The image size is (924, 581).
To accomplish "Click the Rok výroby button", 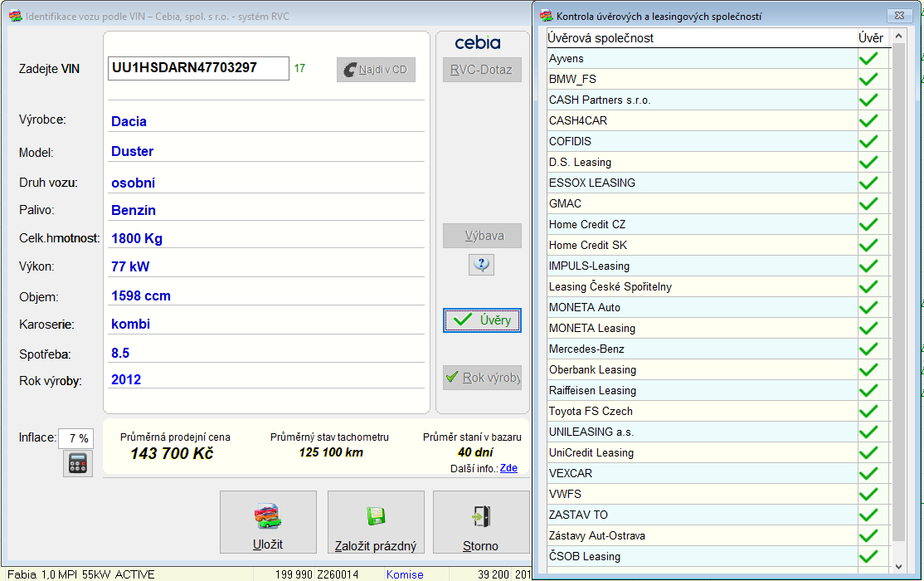I will click(482, 378).
